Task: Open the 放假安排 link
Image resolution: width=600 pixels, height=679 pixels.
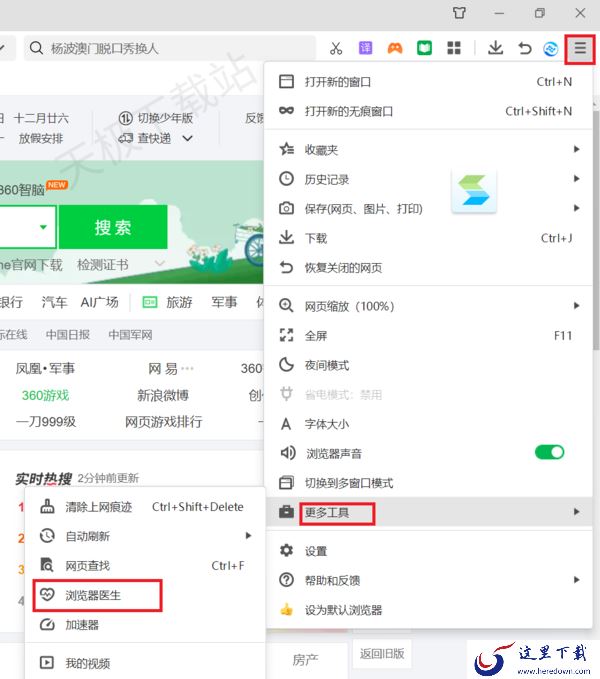Action: (x=41, y=139)
